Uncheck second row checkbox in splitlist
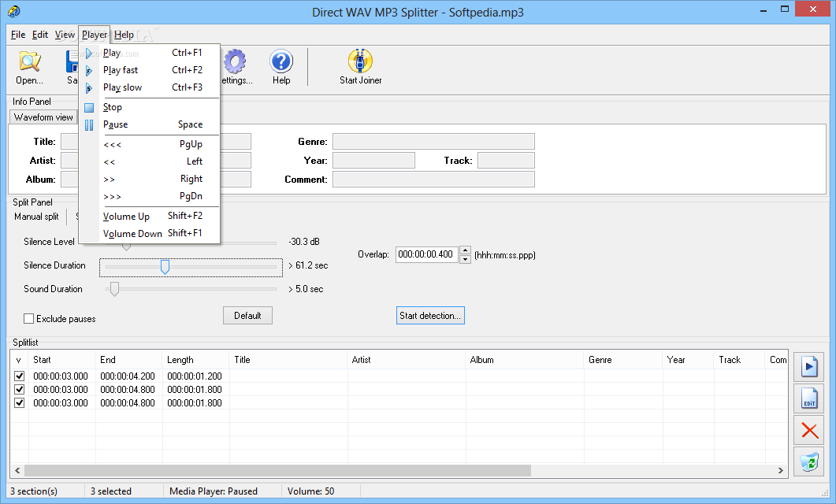Screen dimensions: 836x504 [20, 390]
